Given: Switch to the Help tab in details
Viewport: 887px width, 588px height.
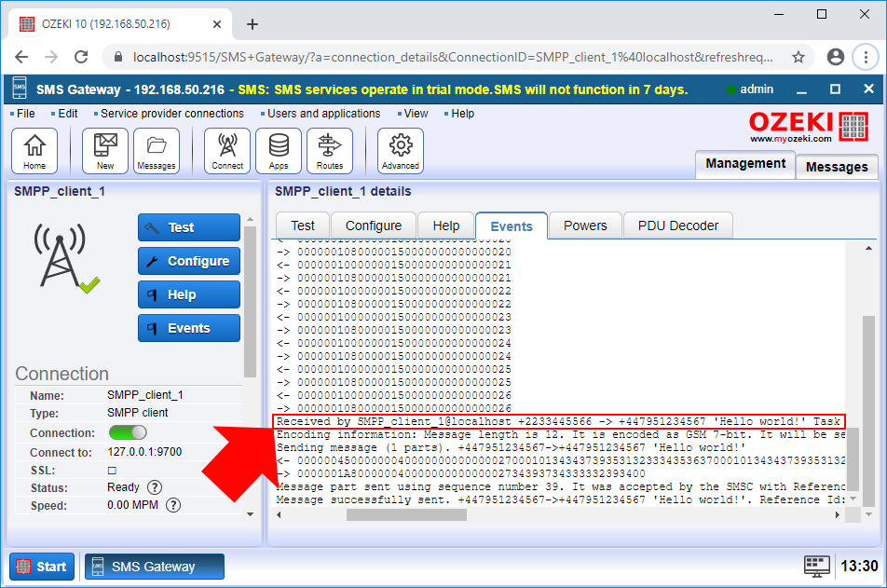Looking at the screenshot, I should (445, 226).
